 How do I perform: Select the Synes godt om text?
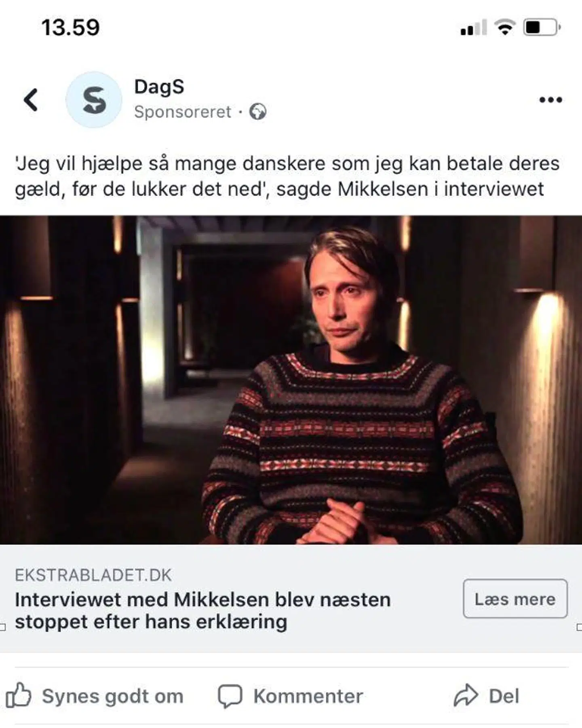(x=113, y=696)
